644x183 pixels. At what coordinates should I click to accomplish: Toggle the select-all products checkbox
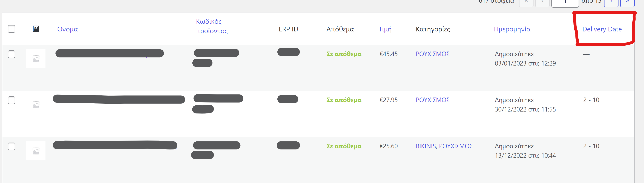[x=12, y=29]
